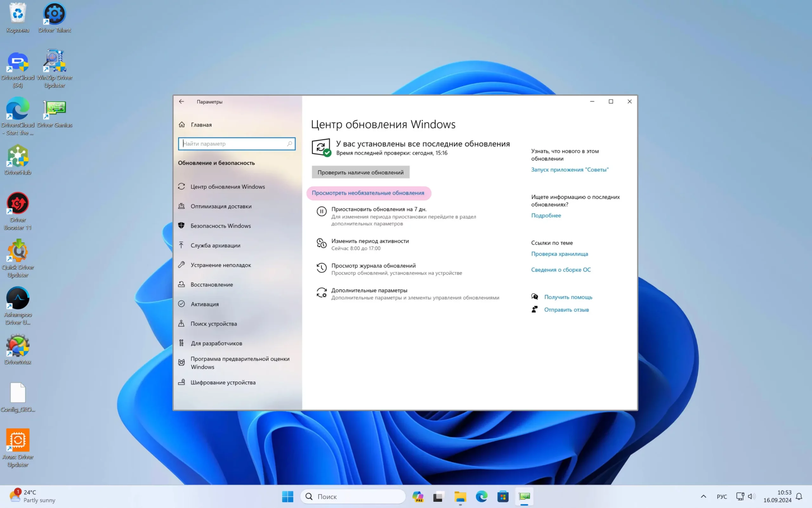Open Изменить период активности setting
Image resolution: width=812 pixels, height=508 pixels.
click(370, 241)
